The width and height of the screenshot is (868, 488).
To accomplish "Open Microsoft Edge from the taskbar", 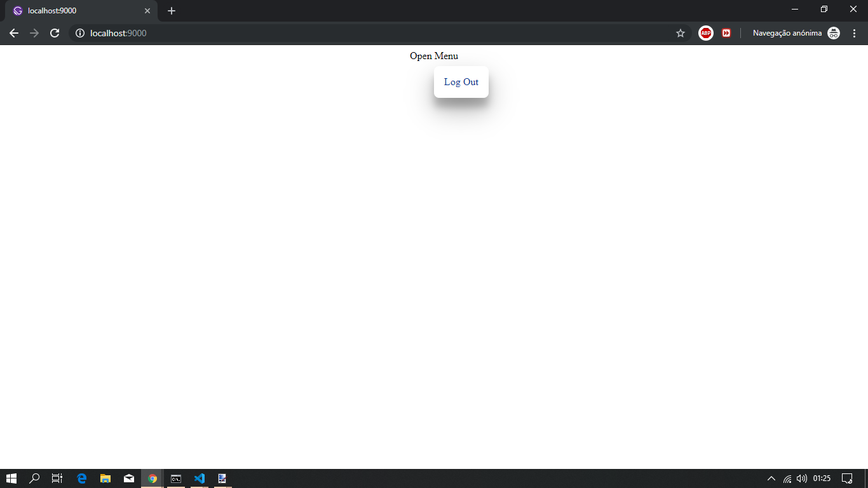I will point(81,478).
